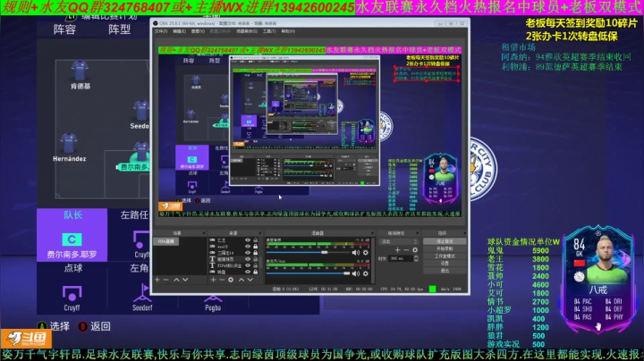Step the 300 ms transition duration
The width and height of the screenshot is (644, 361).
[x=416, y=258]
